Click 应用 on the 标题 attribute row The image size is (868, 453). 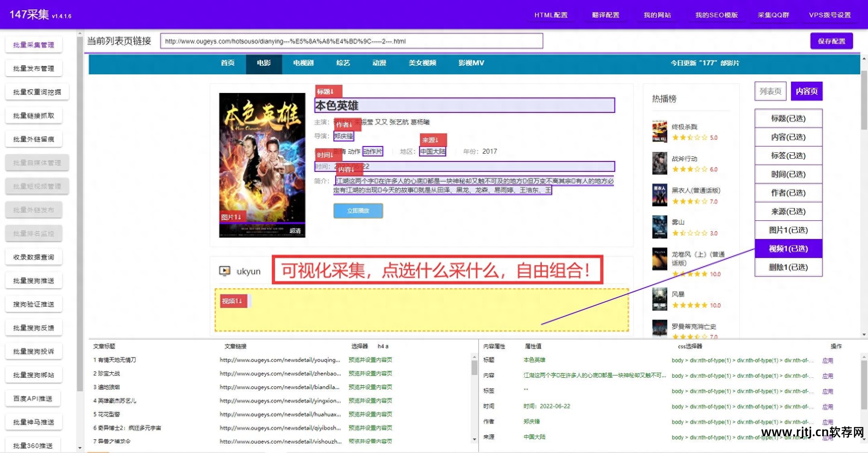tap(828, 360)
